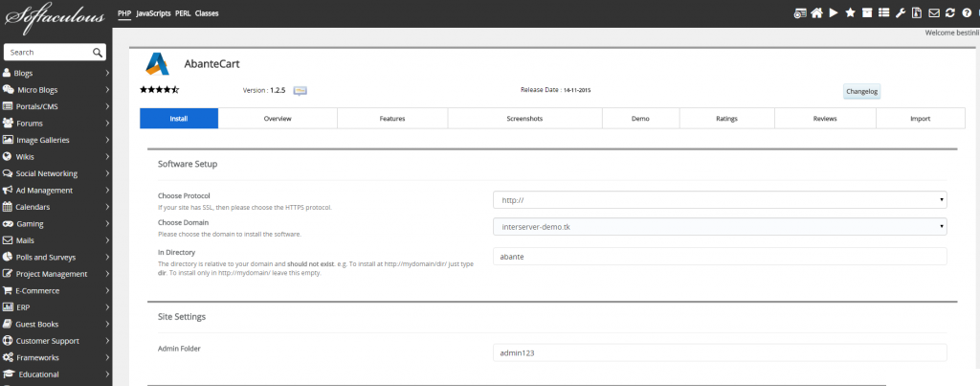This screenshot has width=980, height=386.
Task: Switch to the Install tab
Action: 179,118
